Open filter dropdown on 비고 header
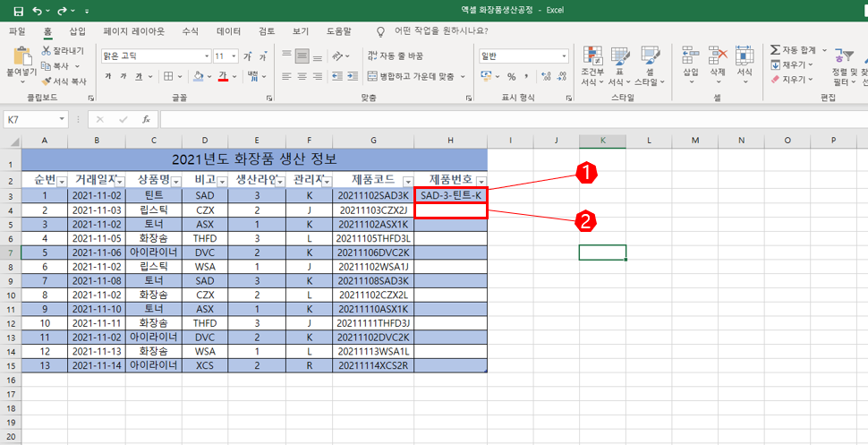 [x=222, y=182]
